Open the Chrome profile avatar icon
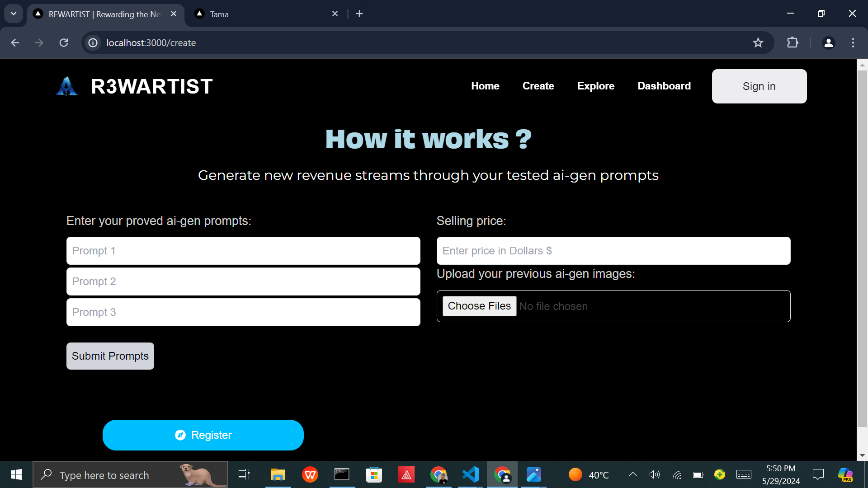 click(828, 43)
